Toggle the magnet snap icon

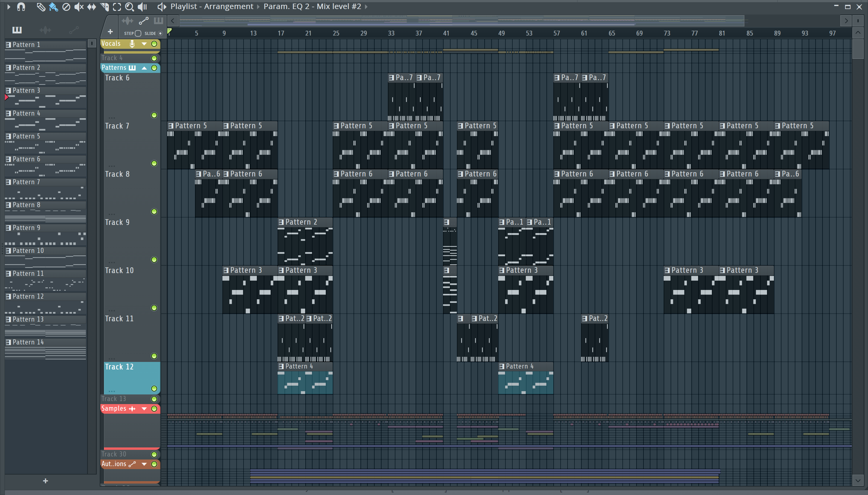pyautogui.click(x=21, y=7)
